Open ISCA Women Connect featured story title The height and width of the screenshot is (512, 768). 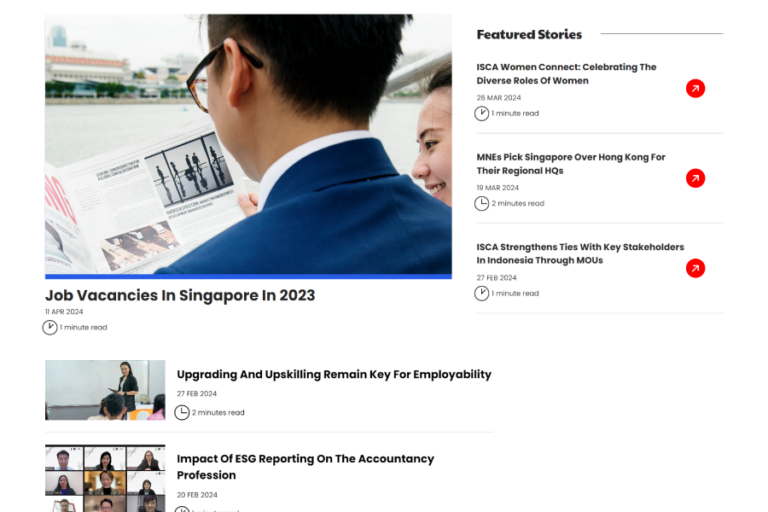(566, 74)
